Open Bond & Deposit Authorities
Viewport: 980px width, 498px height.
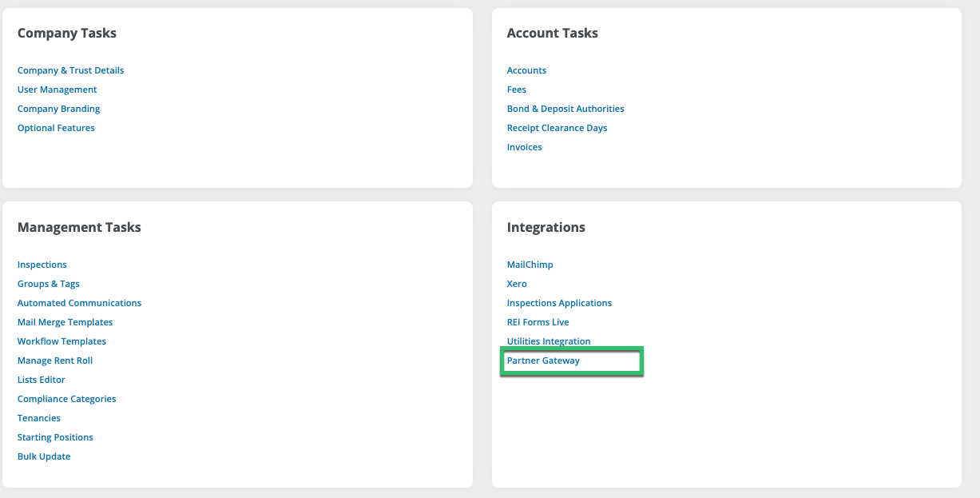[x=565, y=109]
